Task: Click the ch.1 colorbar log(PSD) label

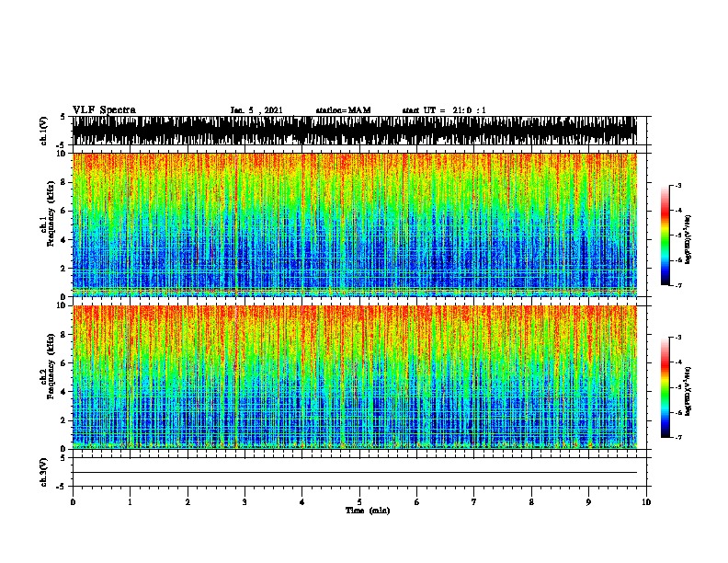Action: point(688,239)
